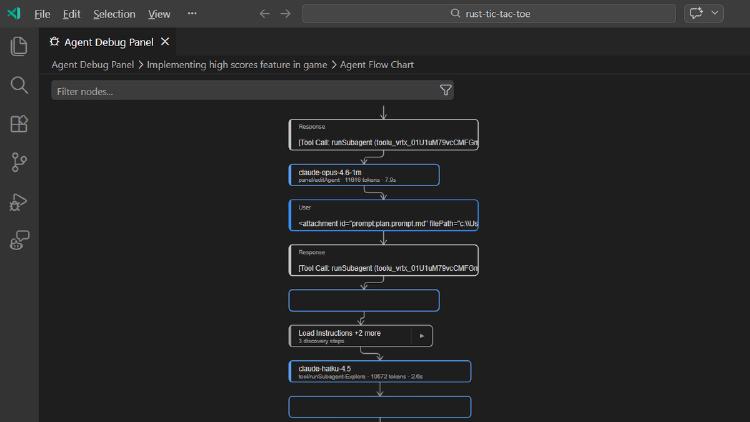This screenshot has height=422, width=750.
Task: Close the Agent Debug Panel tab
Action: point(165,42)
